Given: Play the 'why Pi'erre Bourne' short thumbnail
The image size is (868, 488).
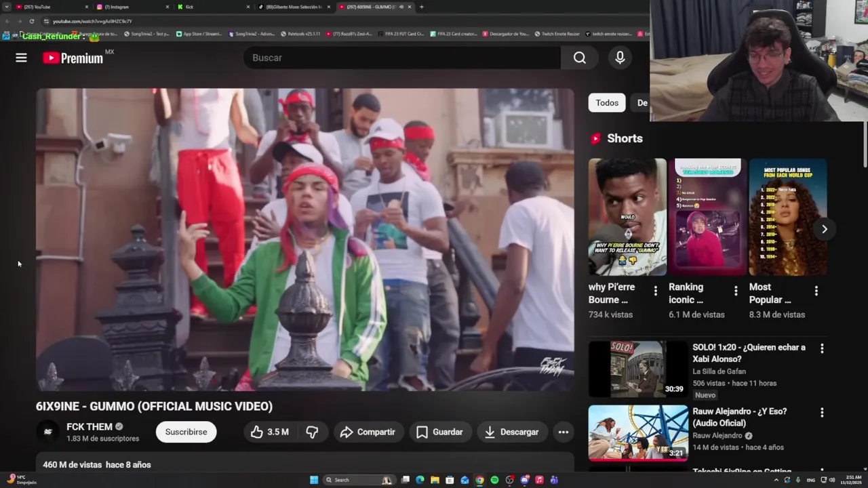Looking at the screenshot, I should [x=627, y=217].
